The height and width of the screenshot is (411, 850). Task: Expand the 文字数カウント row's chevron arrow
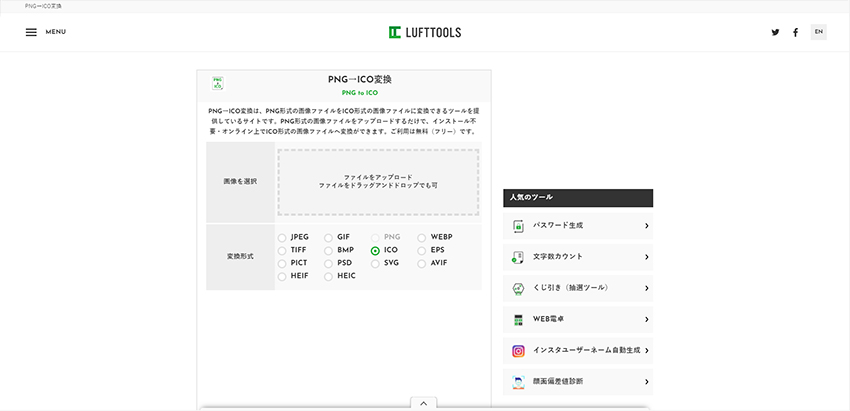point(647,257)
